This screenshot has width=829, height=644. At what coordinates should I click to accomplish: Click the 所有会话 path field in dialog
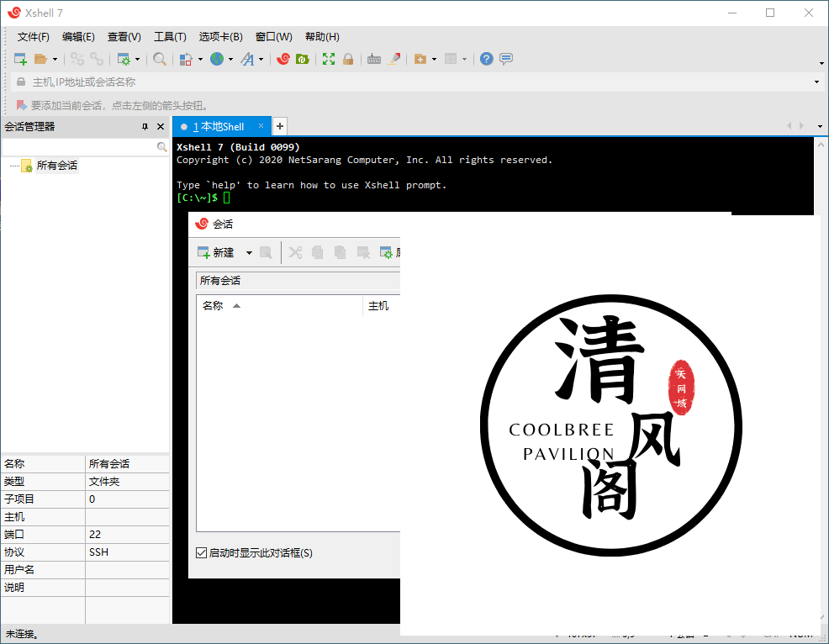coord(298,280)
